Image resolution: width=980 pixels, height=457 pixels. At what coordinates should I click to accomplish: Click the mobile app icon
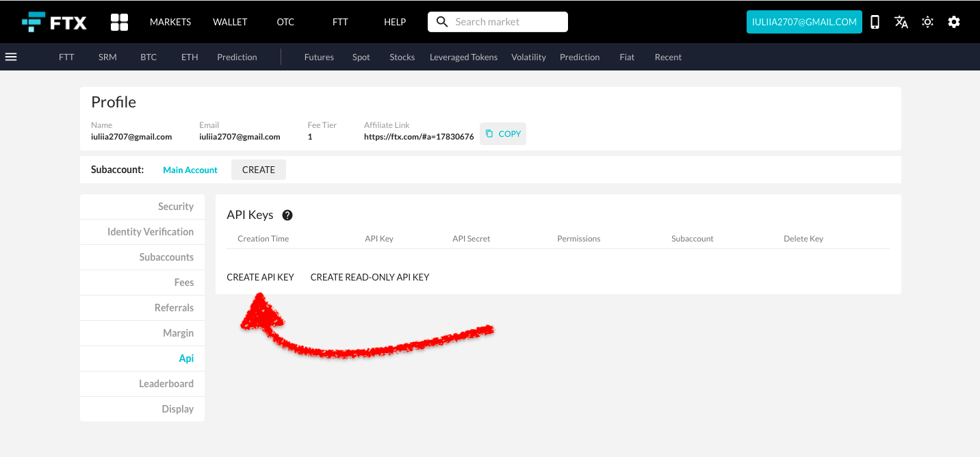coord(875,21)
